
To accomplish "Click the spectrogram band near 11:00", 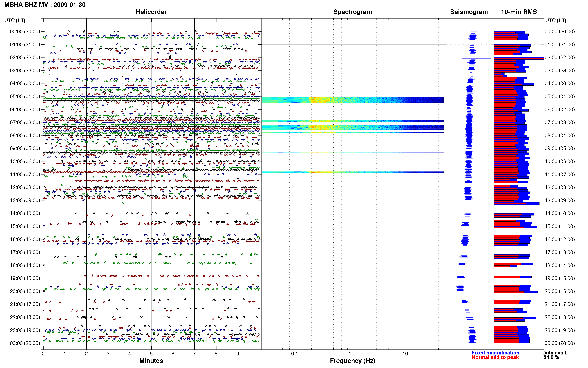I will point(352,172).
